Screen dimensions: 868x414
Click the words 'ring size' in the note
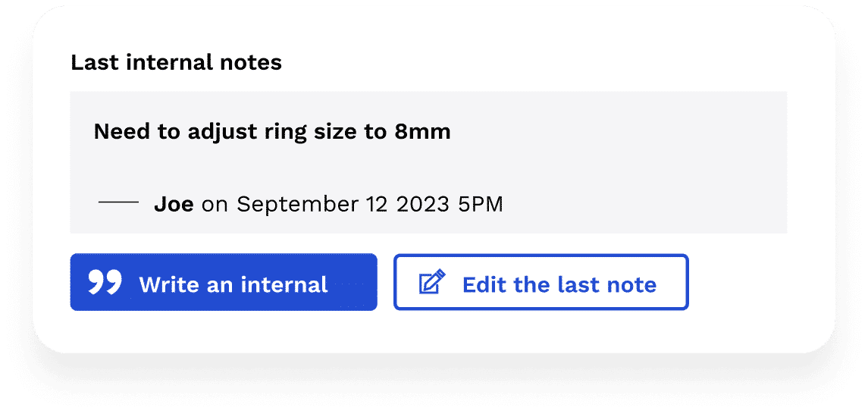click(x=299, y=132)
